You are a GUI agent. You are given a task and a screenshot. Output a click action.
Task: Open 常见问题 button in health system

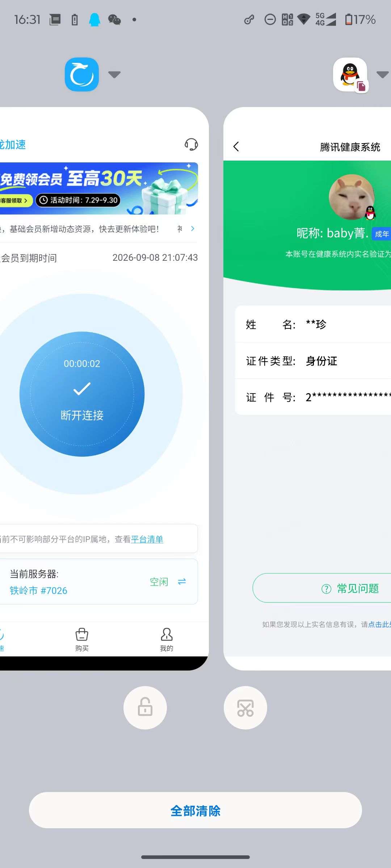pos(322,588)
